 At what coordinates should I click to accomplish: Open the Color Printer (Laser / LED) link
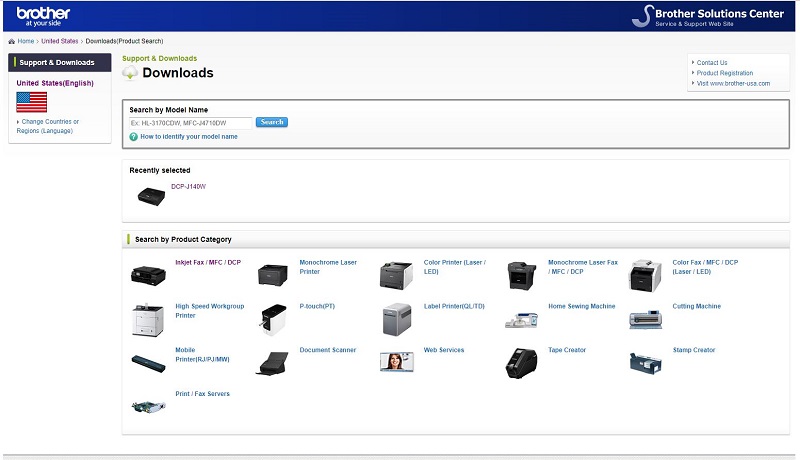pos(455,267)
